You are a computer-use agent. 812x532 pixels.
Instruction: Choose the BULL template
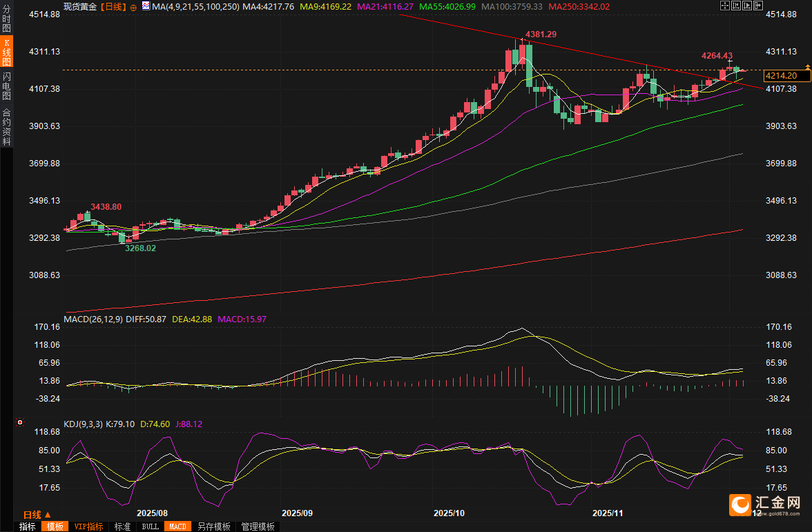click(151, 526)
